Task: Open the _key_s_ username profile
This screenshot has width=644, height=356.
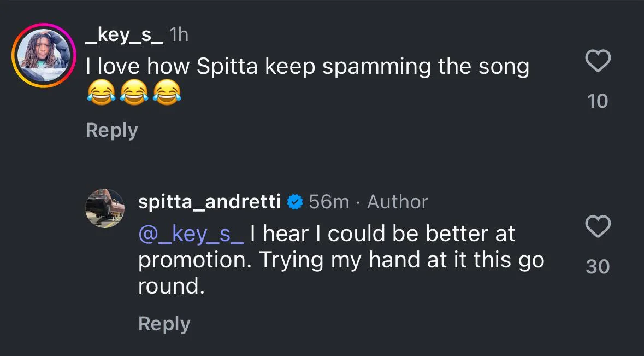Action: (125, 35)
